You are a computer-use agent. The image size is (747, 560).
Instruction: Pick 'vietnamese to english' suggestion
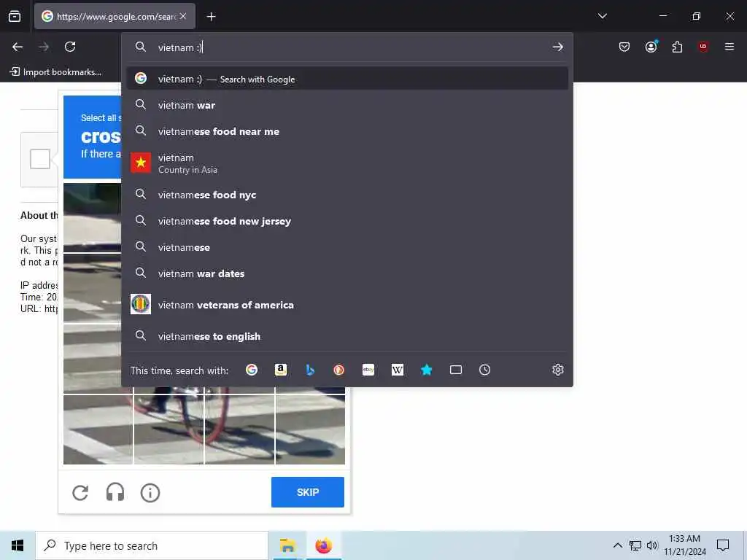click(348, 336)
